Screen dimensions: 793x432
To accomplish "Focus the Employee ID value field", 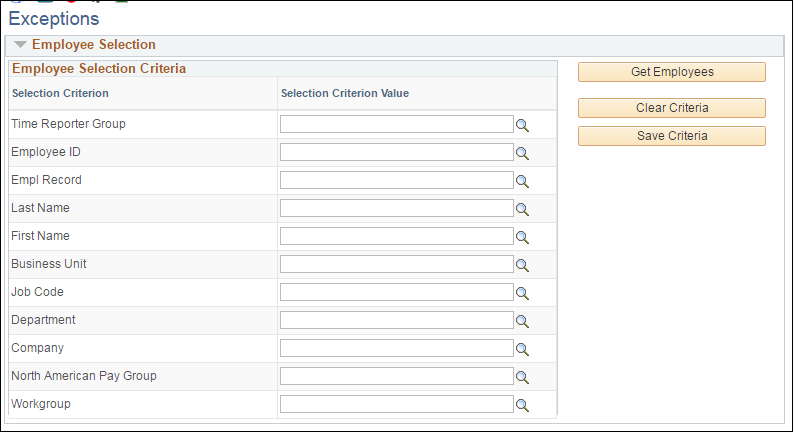I will [x=396, y=152].
